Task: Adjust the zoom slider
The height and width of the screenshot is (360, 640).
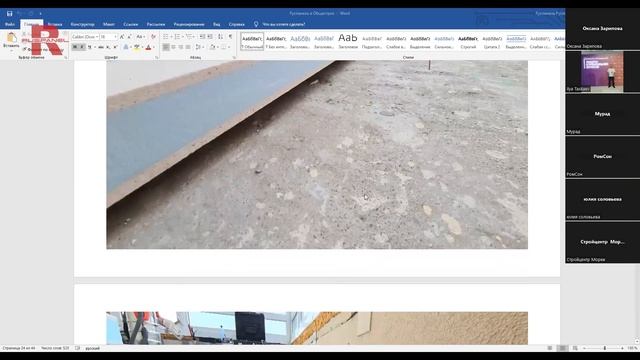Action: (x=604, y=348)
